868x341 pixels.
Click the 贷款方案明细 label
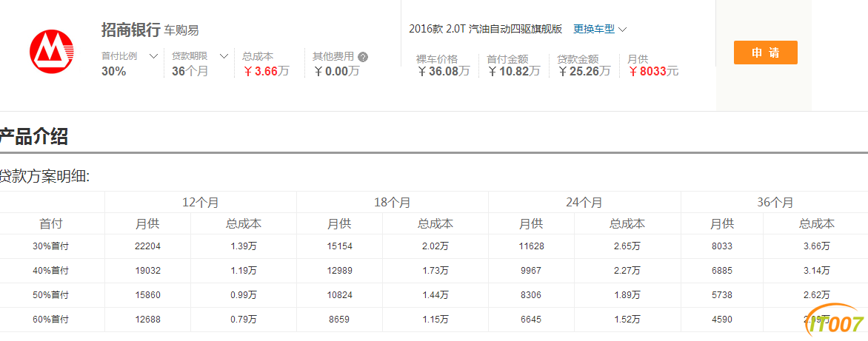pos(45,177)
